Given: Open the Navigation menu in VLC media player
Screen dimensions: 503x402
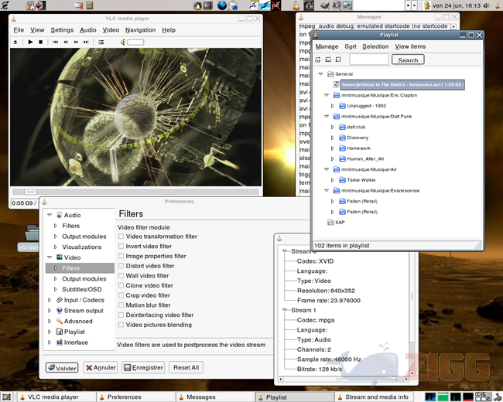Looking at the screenshot, I should (x=140, y=30).
